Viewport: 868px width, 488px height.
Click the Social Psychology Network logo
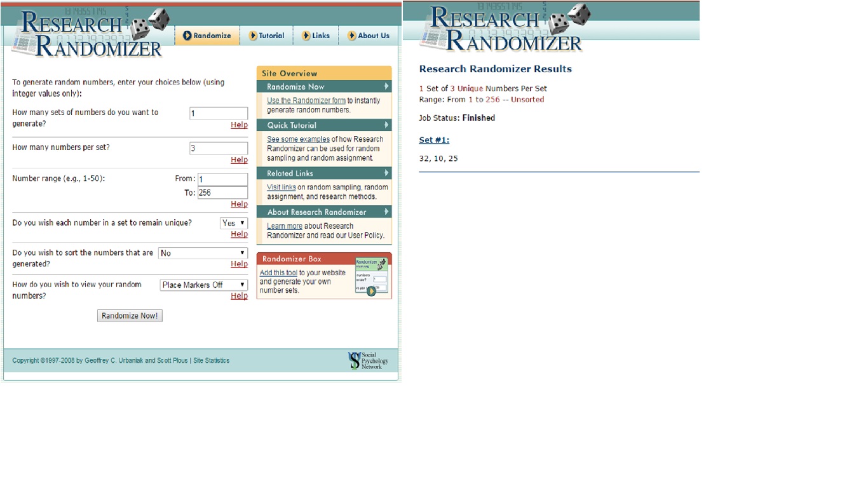coord(368,360)
